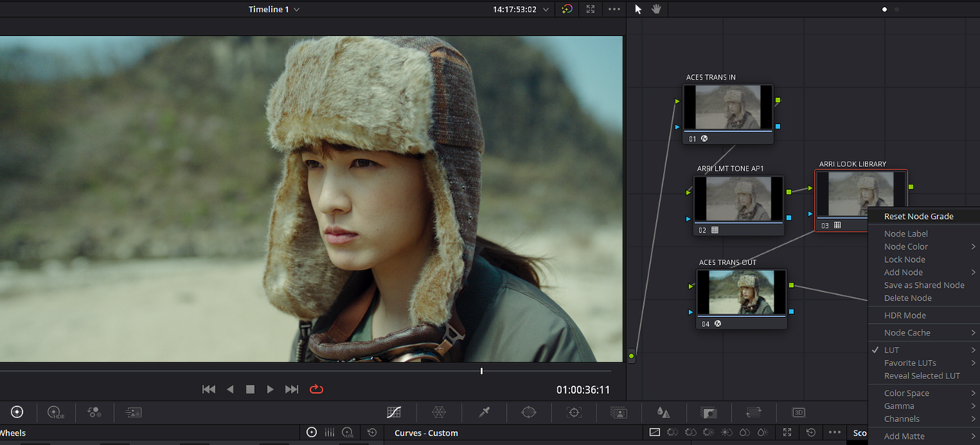Open the Magic Mask palette
This screenshot has height=445, width=980.
619,412
